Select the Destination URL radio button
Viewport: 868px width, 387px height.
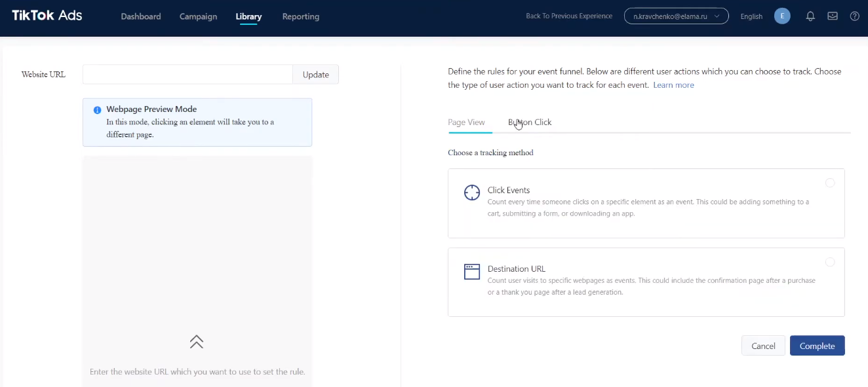tap(830, 262)
